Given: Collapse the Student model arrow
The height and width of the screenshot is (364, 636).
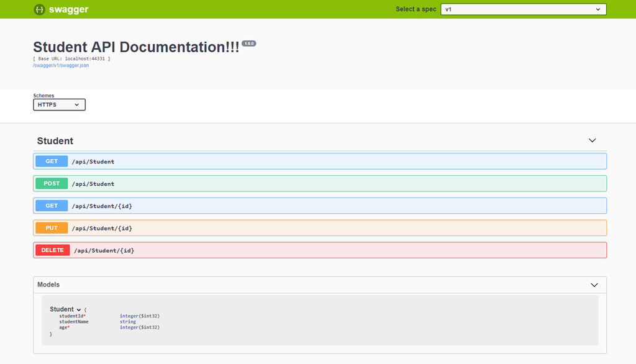Looking at the screenshot, I should [79, 309].
